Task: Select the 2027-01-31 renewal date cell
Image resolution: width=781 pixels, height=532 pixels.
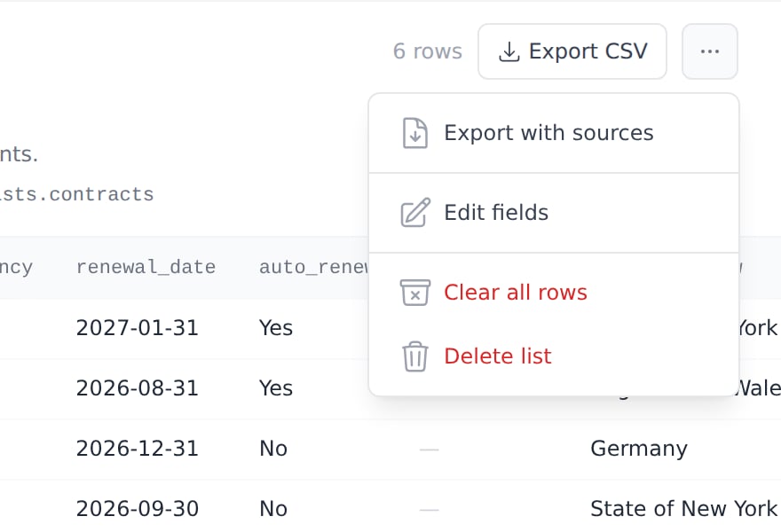Action: [x=137, y=328]
